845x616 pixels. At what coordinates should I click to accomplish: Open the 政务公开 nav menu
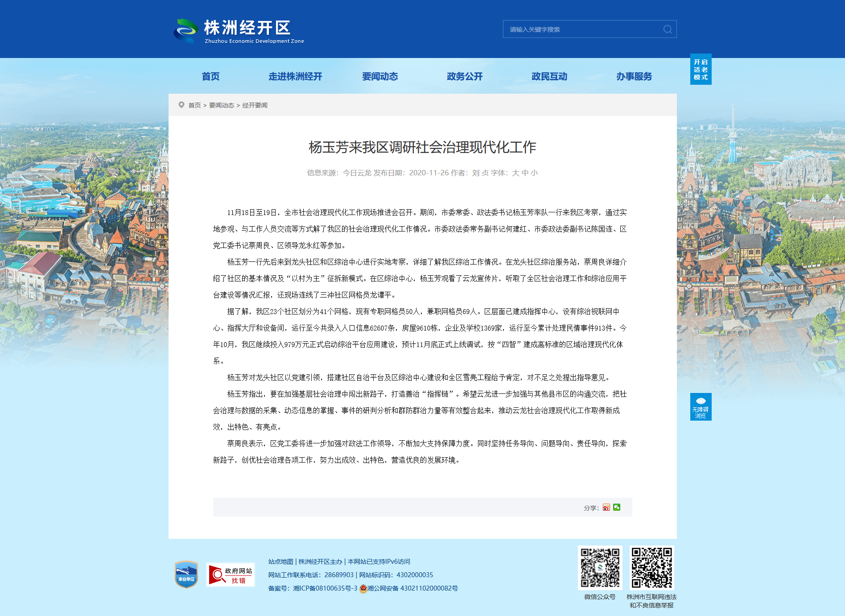465,76
